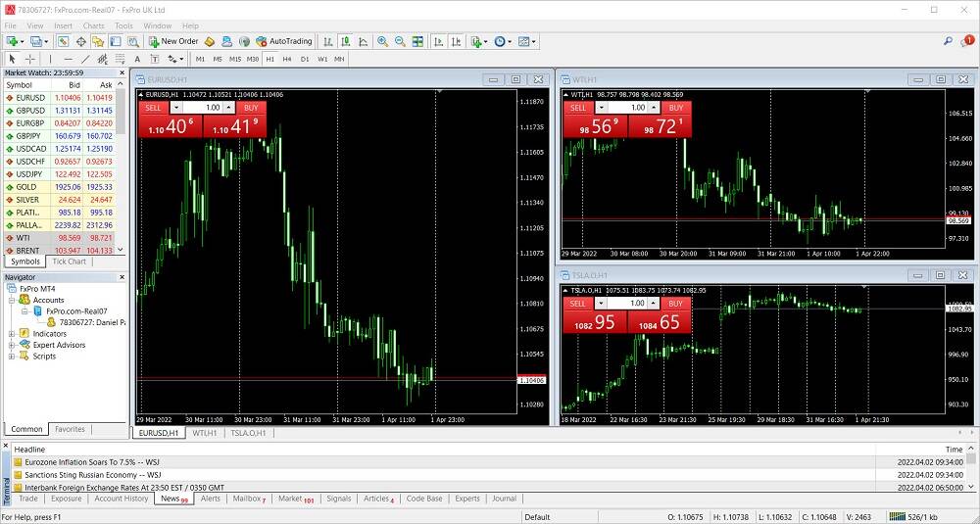Screen dimensions: 980x524
Task: Open the Charts menu
Action: [93, 25]
